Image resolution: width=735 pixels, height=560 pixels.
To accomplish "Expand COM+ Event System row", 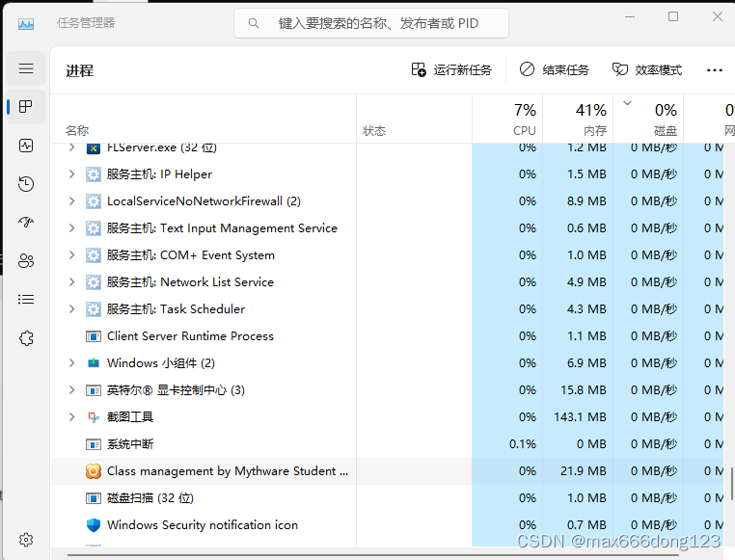I will (71, 254).
